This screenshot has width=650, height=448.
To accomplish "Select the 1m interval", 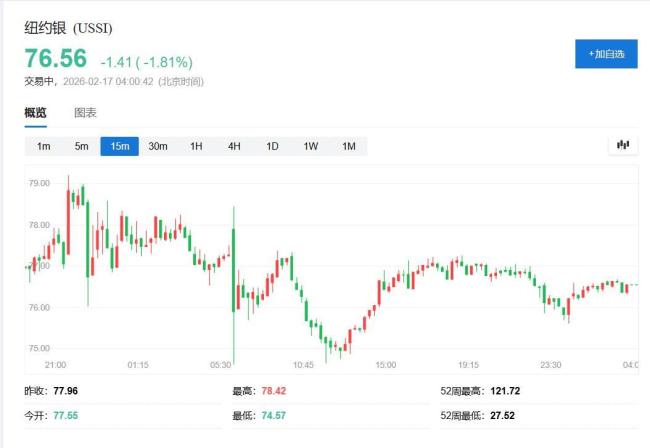I will pos(44,146).
